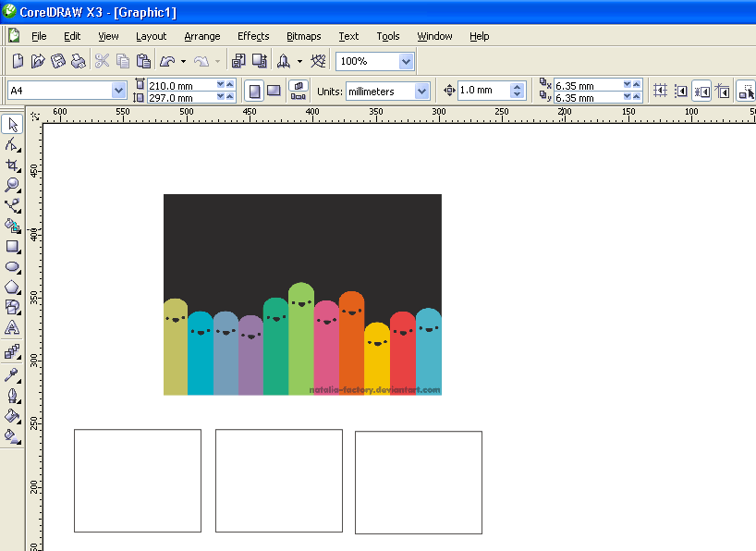This screenshot has width=756, height=551.
Task: Set page orientation to Portrait
Action: 254,91
